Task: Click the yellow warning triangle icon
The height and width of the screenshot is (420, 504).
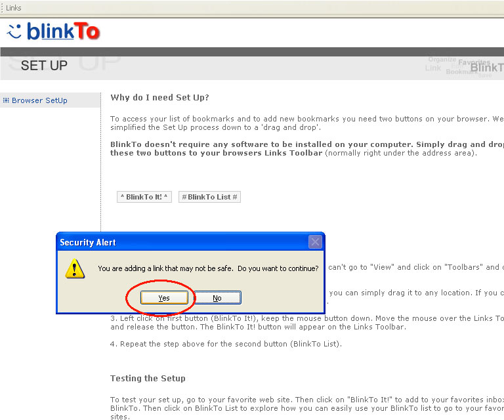Action: pyautogui.click(x=75, y=268)
